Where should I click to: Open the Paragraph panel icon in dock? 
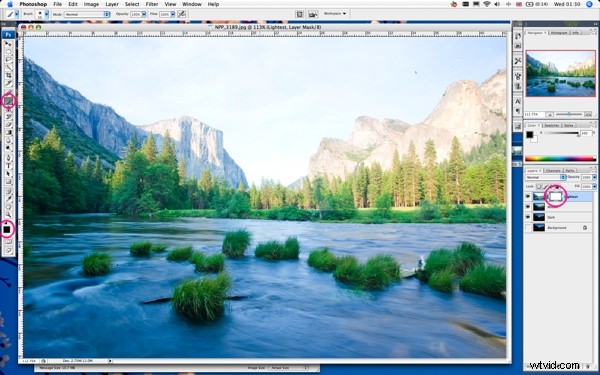coord(518,111)
